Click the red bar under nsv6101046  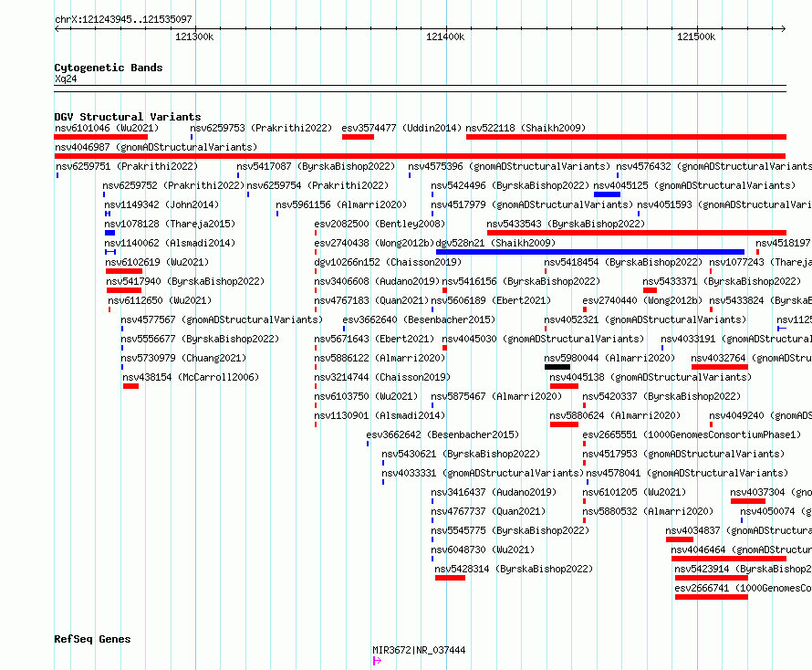(x=101, y=137)
